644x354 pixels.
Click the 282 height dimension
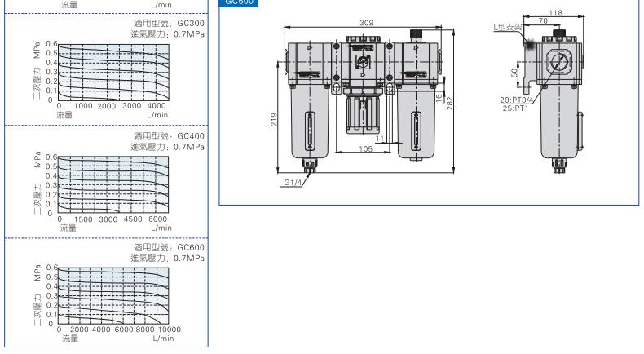(450, 103)
